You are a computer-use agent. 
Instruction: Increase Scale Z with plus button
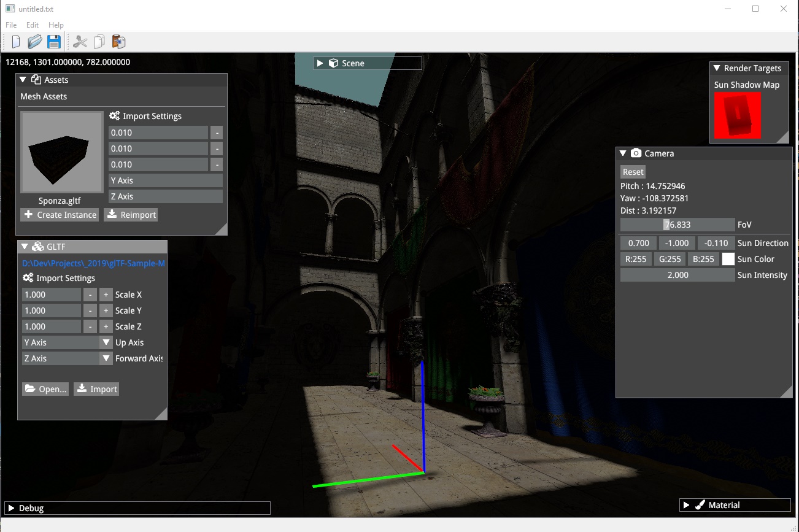pyautogui.click(x=106, y=326)
